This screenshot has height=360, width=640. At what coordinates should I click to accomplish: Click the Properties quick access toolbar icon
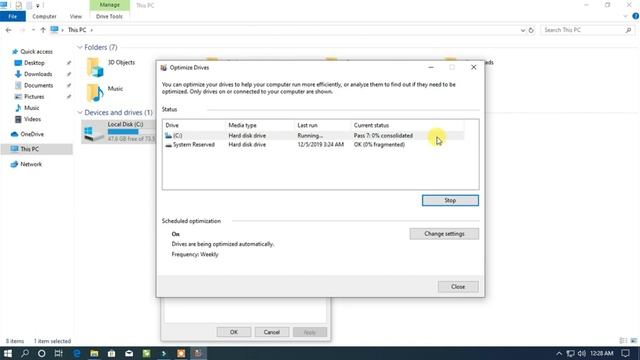click(19, 5)
